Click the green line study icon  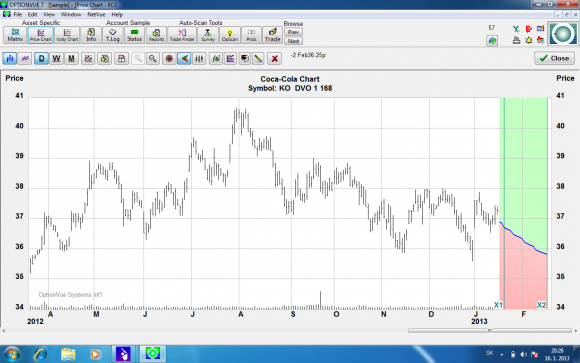point(216,58)
